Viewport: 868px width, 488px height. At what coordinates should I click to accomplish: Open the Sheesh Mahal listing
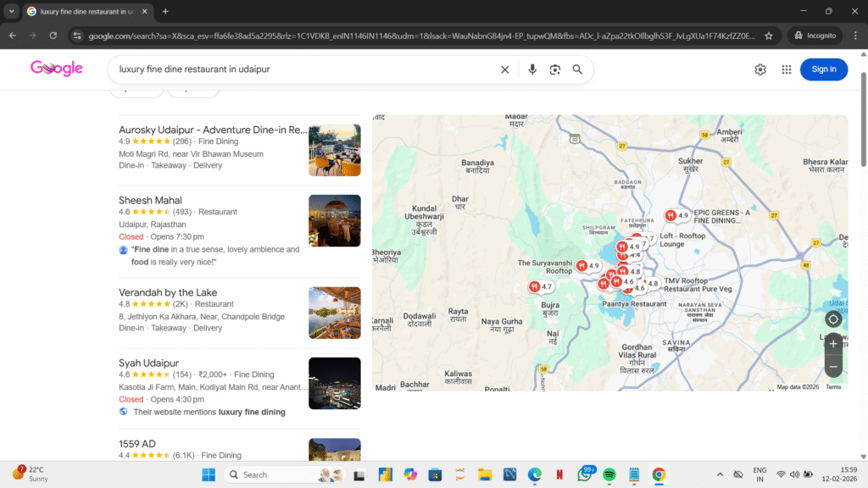coord(150,200)
